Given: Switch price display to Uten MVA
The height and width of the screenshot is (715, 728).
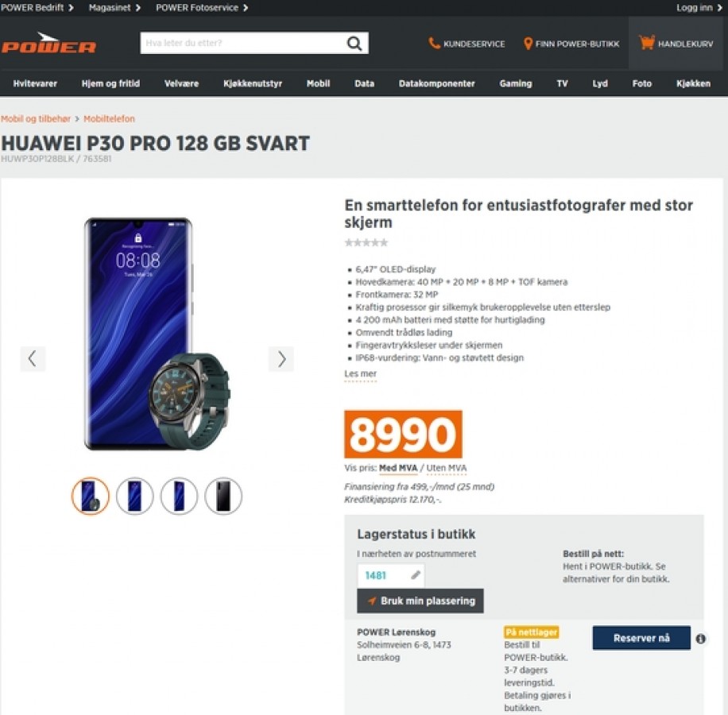Looking at the screenshot, I should [x=446, y=468].
